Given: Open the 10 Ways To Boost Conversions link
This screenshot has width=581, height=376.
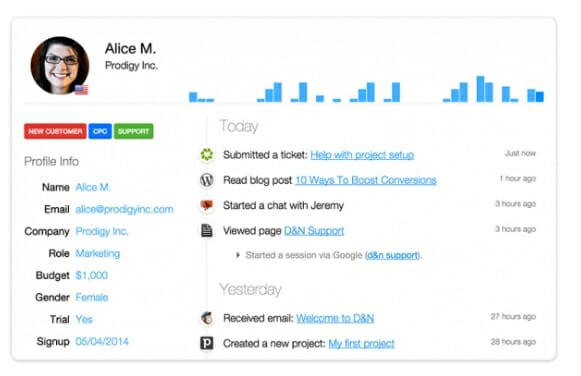Looking at the screenshot, I should coord(366,180).
